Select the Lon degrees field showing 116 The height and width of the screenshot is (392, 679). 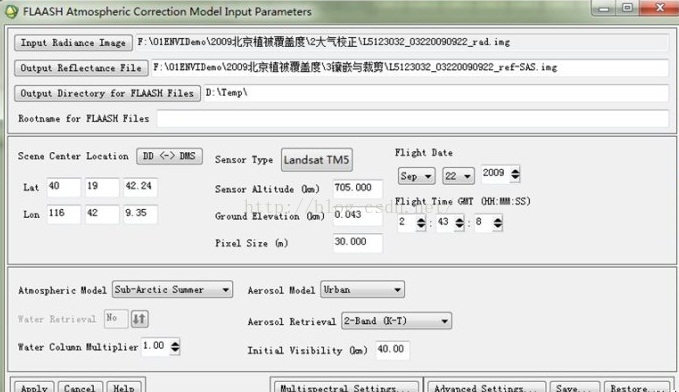[64, 214]
